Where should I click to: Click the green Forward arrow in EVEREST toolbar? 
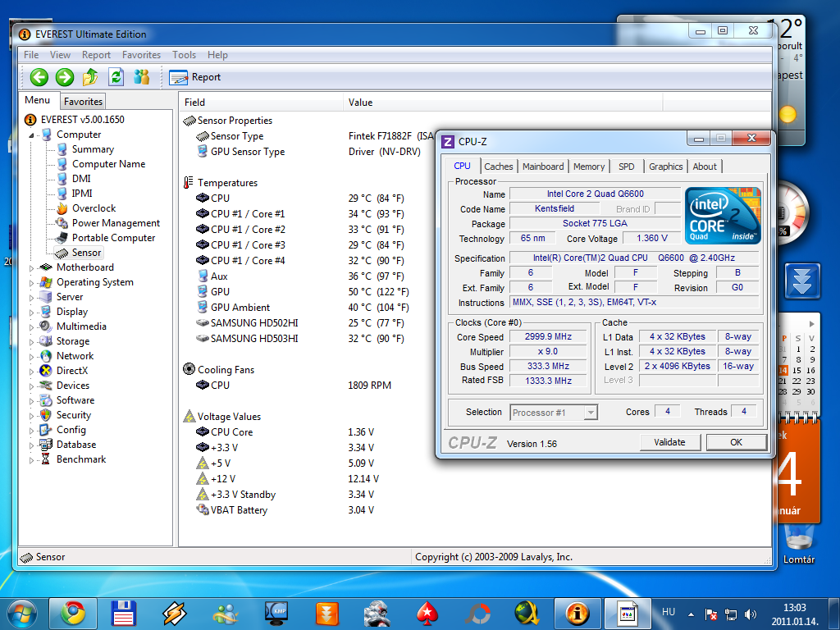65,77
